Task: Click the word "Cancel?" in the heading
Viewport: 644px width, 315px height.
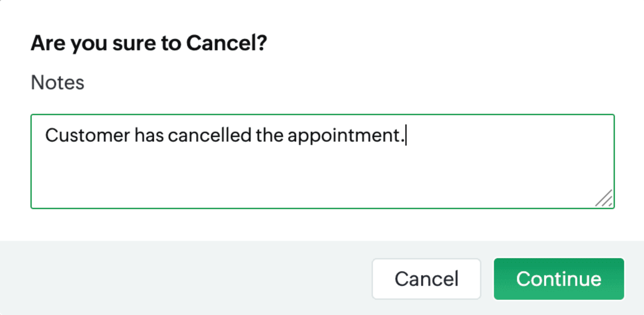Action: 226,43
